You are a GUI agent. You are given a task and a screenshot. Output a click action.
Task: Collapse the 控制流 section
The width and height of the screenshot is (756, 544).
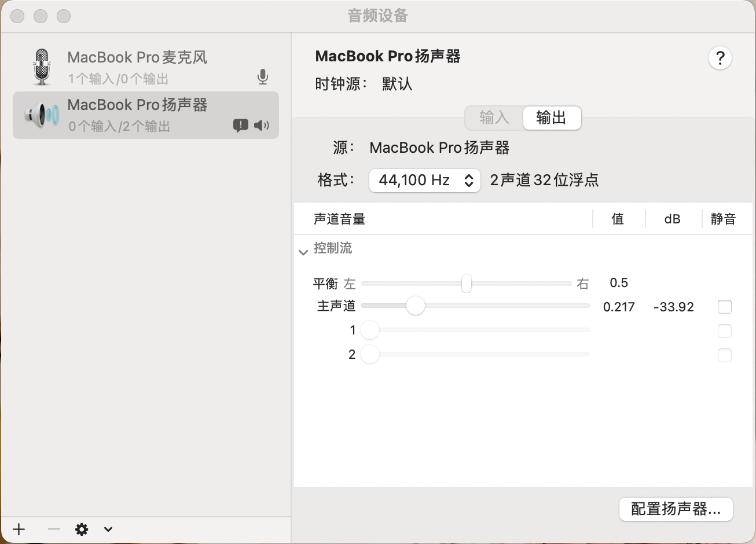pos(303,252)
